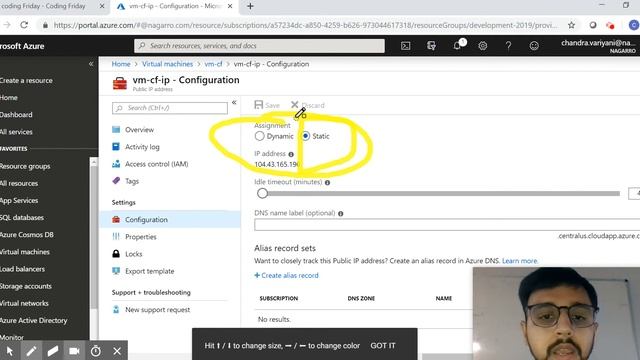Open Azure Cloud Shell icon
Viewport: 640px width, 360px height.
(x=405, y=46)
